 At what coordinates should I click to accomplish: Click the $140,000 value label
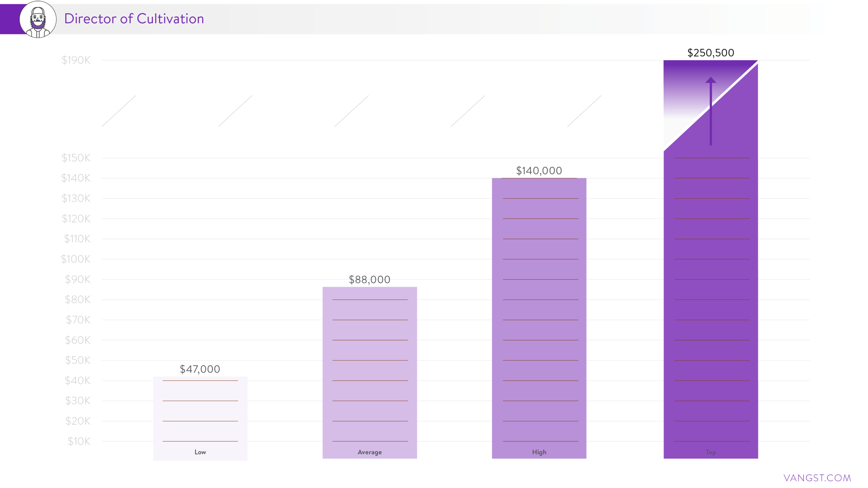[539, 171]
